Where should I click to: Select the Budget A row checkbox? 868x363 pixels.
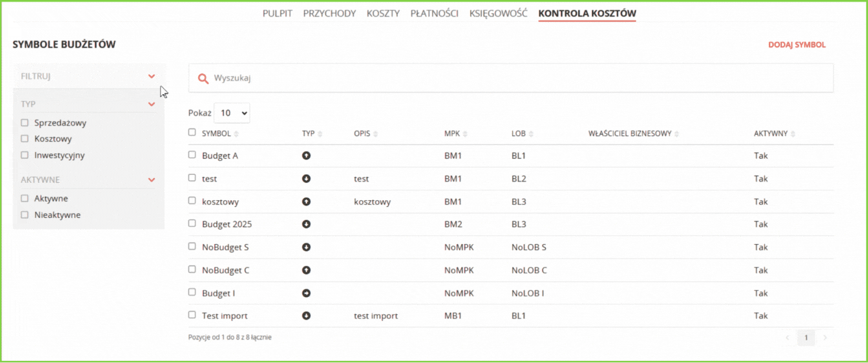(x=192, y=155)
